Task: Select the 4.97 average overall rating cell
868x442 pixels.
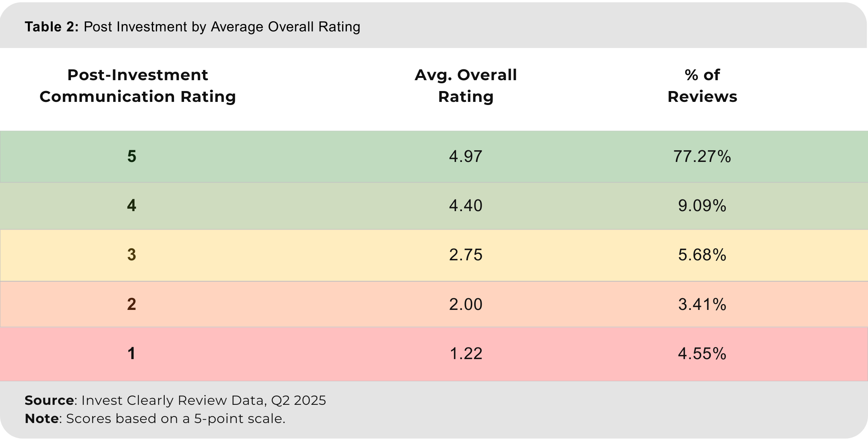Action: [x=465, y=157]
